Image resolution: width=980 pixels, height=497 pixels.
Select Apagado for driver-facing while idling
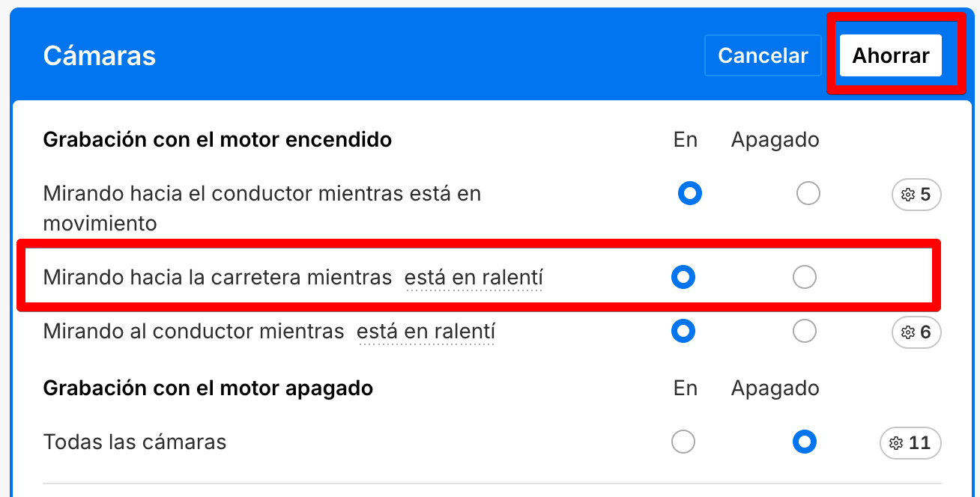(x=804, y=331)
